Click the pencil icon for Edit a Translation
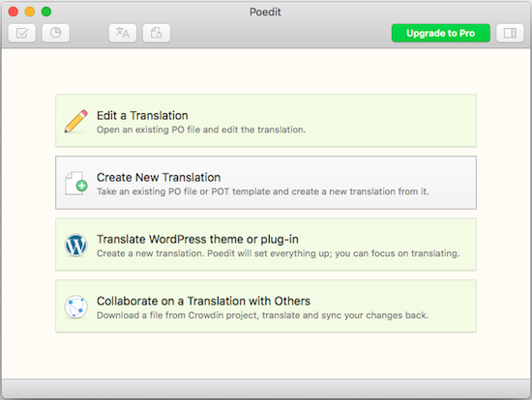The width and height of the screenshot is (532, 400). click(76, 121)
